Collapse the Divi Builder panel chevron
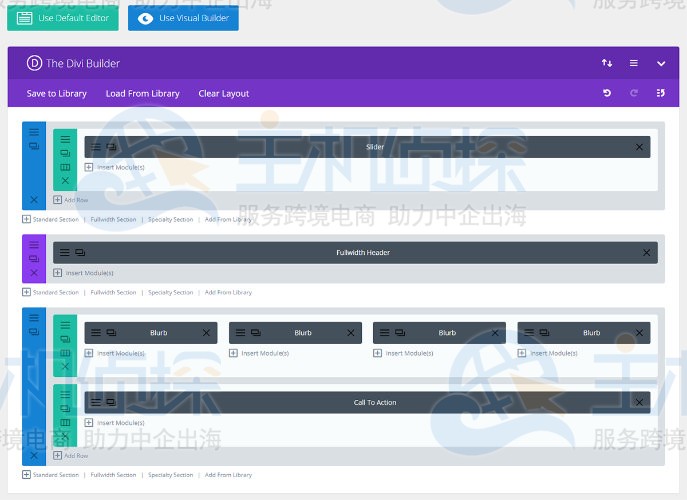The width and height of the screenshot is (687, 500). click(x=661, y=64)
